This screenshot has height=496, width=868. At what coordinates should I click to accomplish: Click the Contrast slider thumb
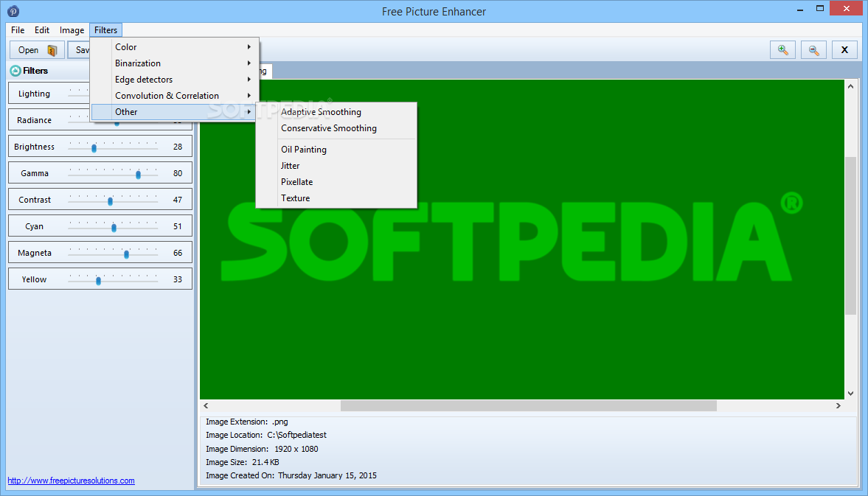pos(110,200)
